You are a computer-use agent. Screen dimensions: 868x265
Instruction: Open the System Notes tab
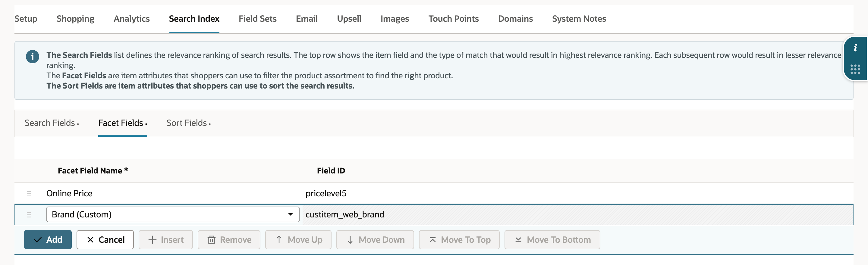point(579,19)
